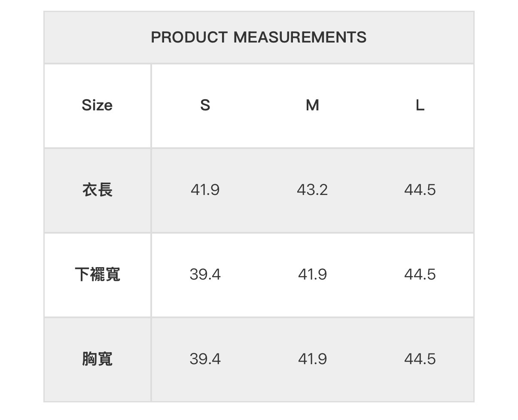Select the 下襬寬 row label
Screen dimensions: 518x420
point(97,274)
